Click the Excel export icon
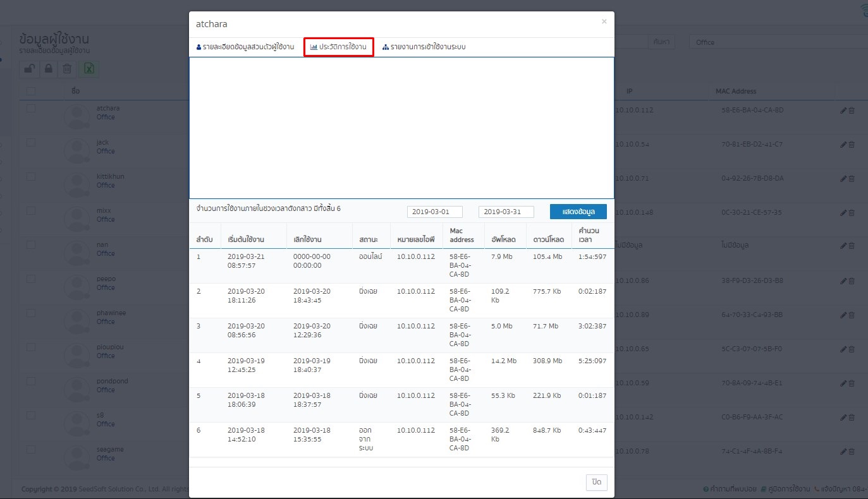This screenshot has height=499, width=868. tap(89, 69)
